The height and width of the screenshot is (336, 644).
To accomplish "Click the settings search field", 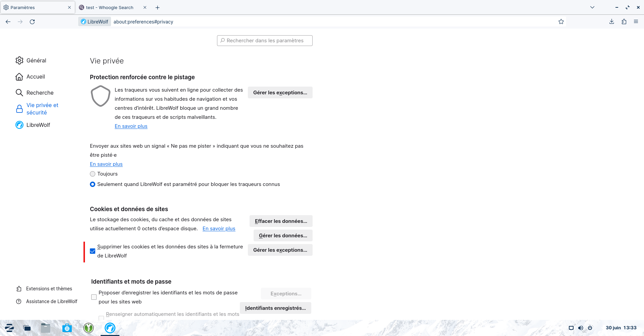I will tap(265, 41).
